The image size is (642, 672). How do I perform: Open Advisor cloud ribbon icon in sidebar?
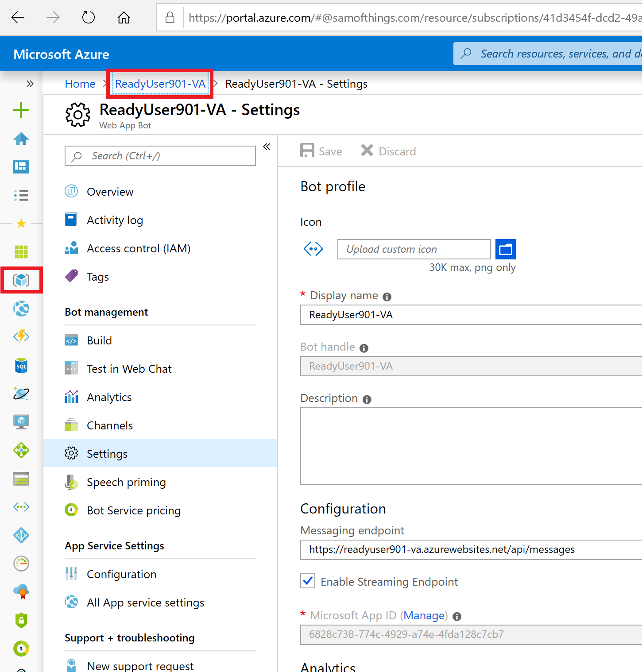21,592
